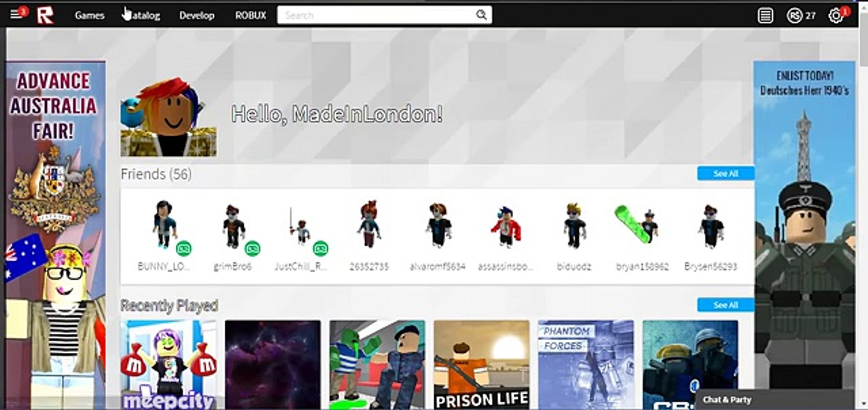This screenshot has height=410, width=868.
Task: Open the settings gear icon
Action: (835, 16)
